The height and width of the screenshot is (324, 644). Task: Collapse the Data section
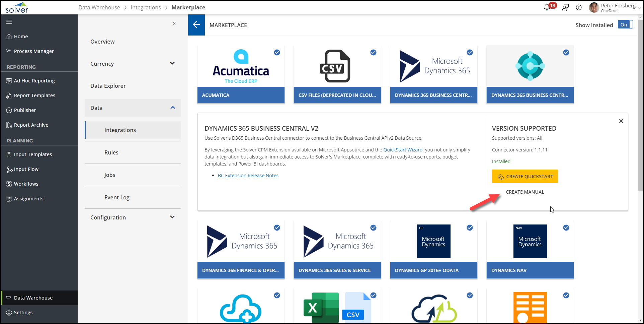tap(173, 108)
